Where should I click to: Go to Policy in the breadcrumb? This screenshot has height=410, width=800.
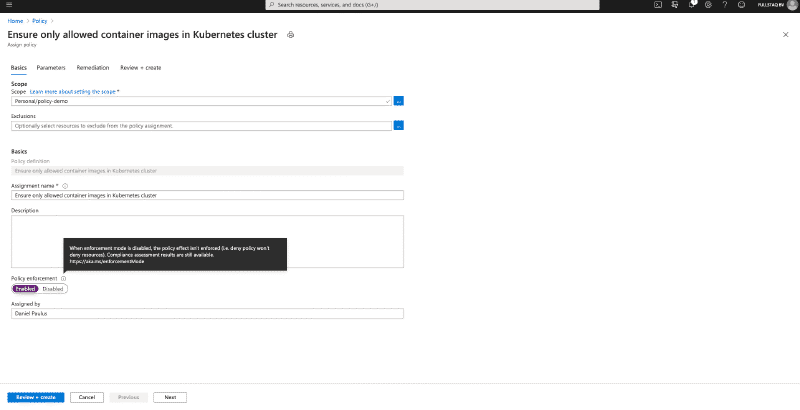(x=39, y=21)
